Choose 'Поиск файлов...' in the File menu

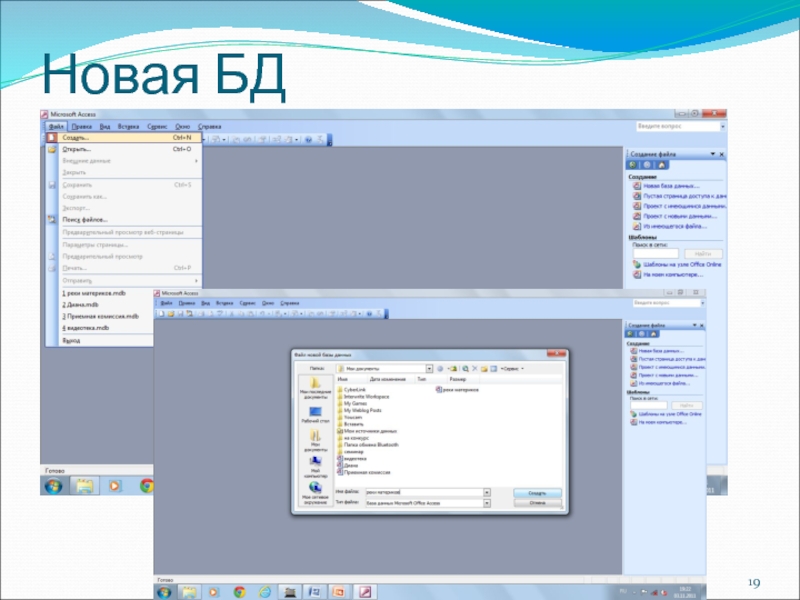(x=123, y=219)
